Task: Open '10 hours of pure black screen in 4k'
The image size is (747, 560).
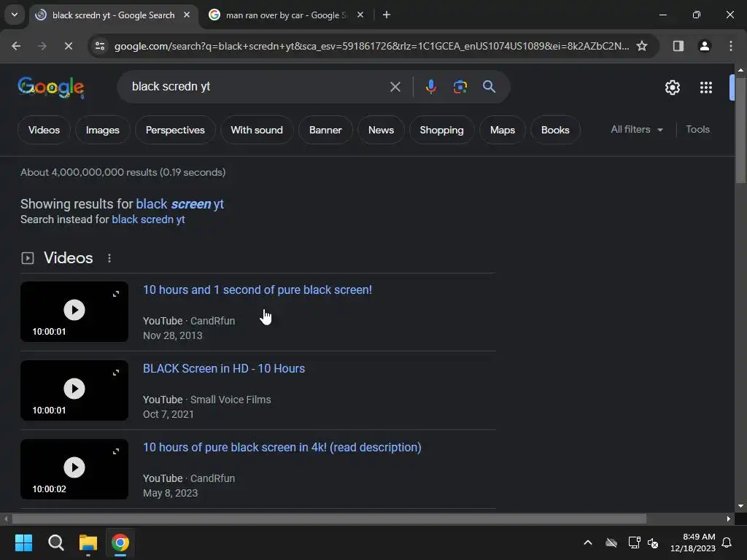Action: [x=282, y=448]
